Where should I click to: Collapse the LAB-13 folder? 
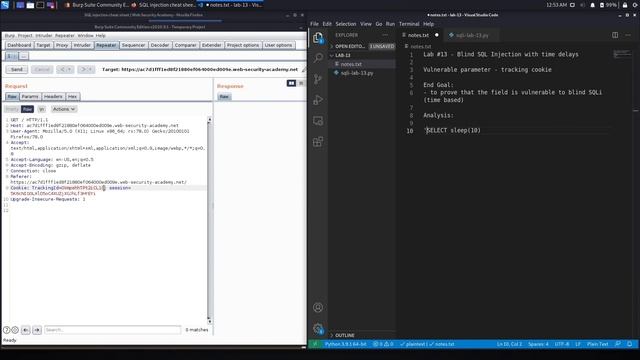pos(342,56)
